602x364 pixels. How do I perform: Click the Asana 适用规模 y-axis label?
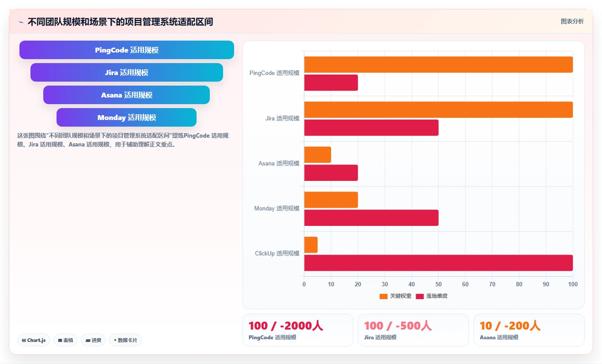tap(279, 163)
